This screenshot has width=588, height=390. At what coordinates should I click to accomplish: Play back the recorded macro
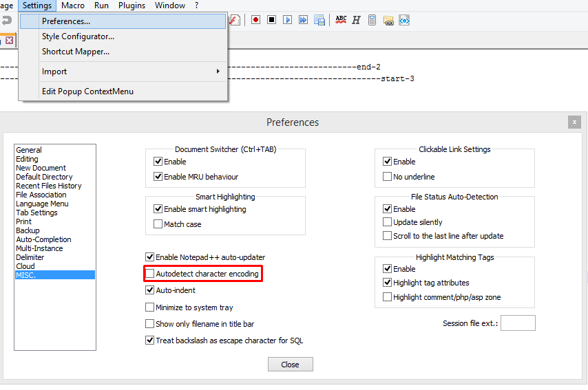pyautogui.click(x=287, y=20)
